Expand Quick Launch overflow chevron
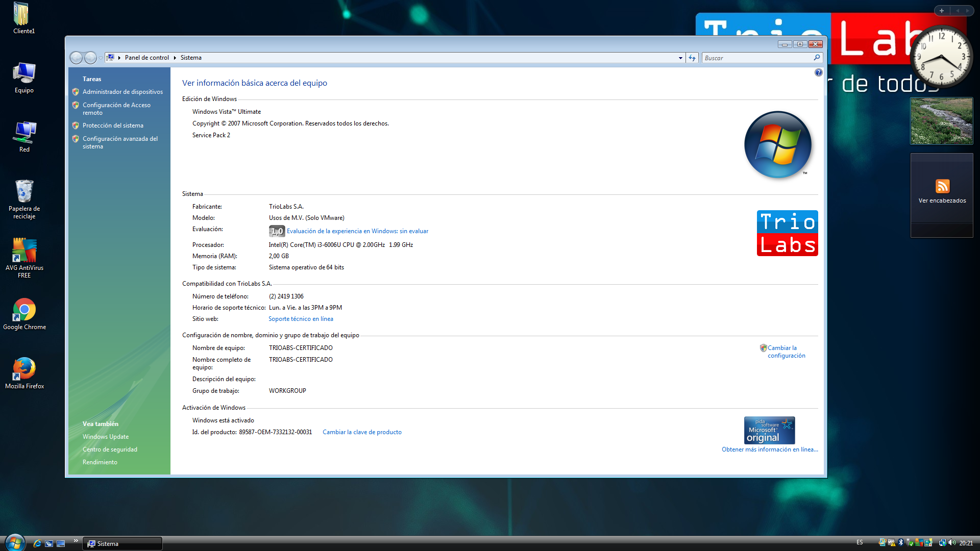 76,540
